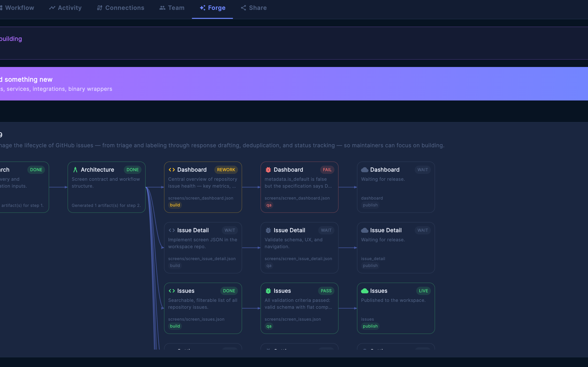Switch to the Connections tab
The height and width of the screenshot is (367, 588).
[x=121, y=8]
